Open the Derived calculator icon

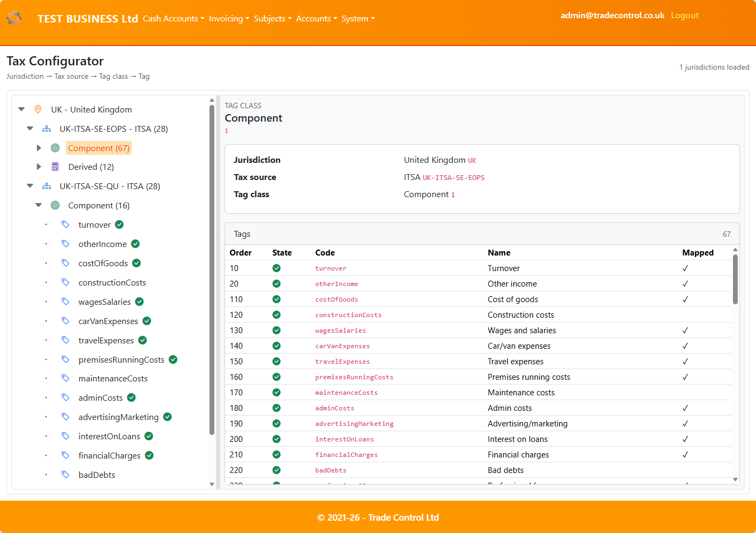pyautogui.click(x=55, y=167)
